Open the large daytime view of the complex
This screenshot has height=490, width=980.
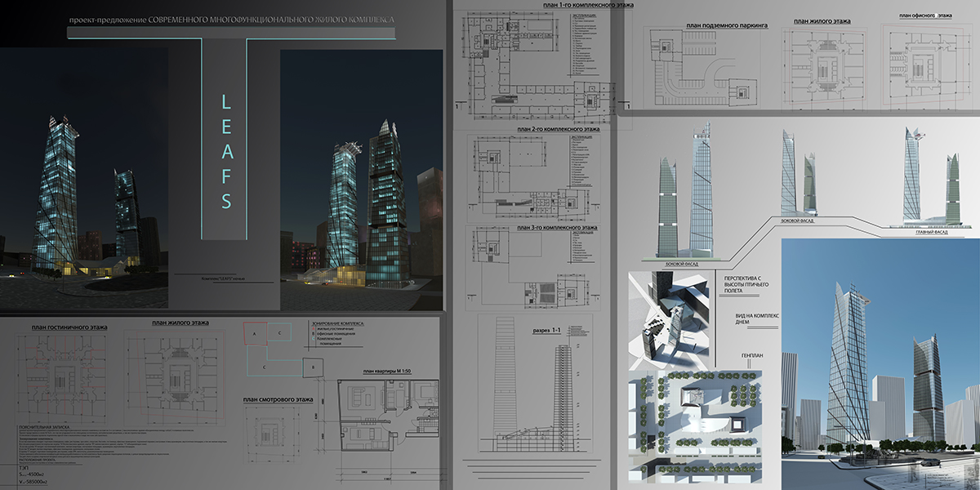(880, 364)
